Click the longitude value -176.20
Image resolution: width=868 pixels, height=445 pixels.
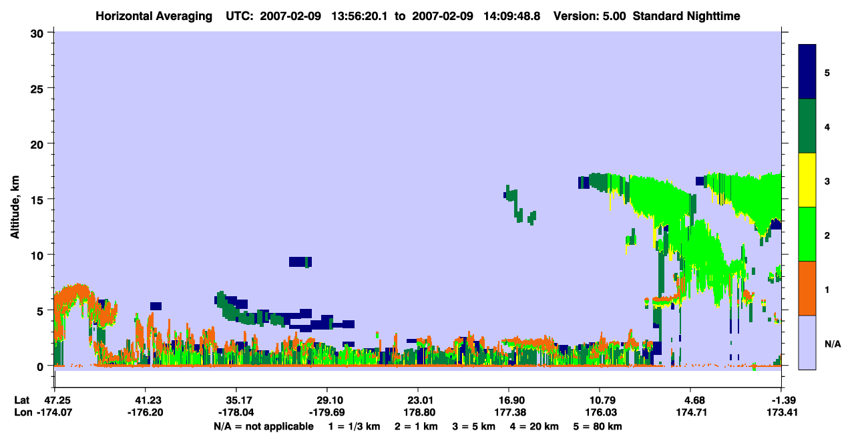(x=146, y=413)
